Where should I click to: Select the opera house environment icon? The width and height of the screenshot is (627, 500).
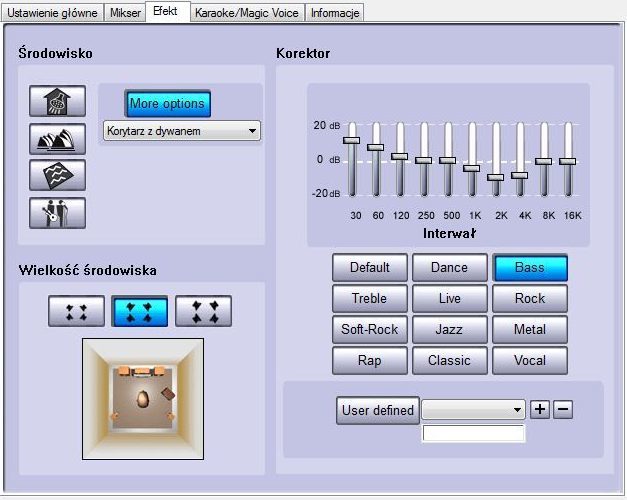pyautogui.click(x=57, y=139)
